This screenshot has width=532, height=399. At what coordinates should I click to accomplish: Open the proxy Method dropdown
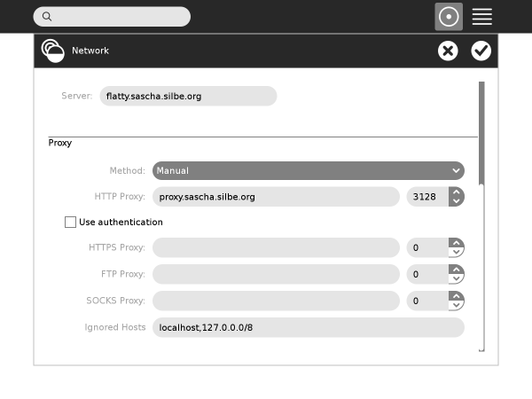tap(308, 170)
